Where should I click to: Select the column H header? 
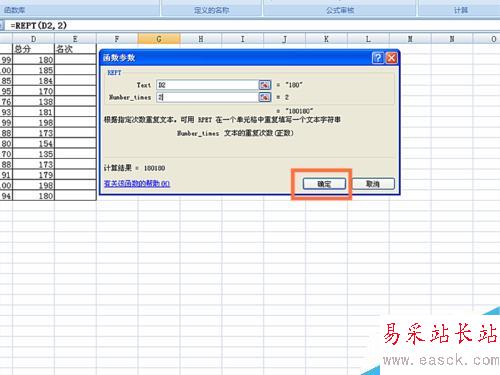click(201, 39)
